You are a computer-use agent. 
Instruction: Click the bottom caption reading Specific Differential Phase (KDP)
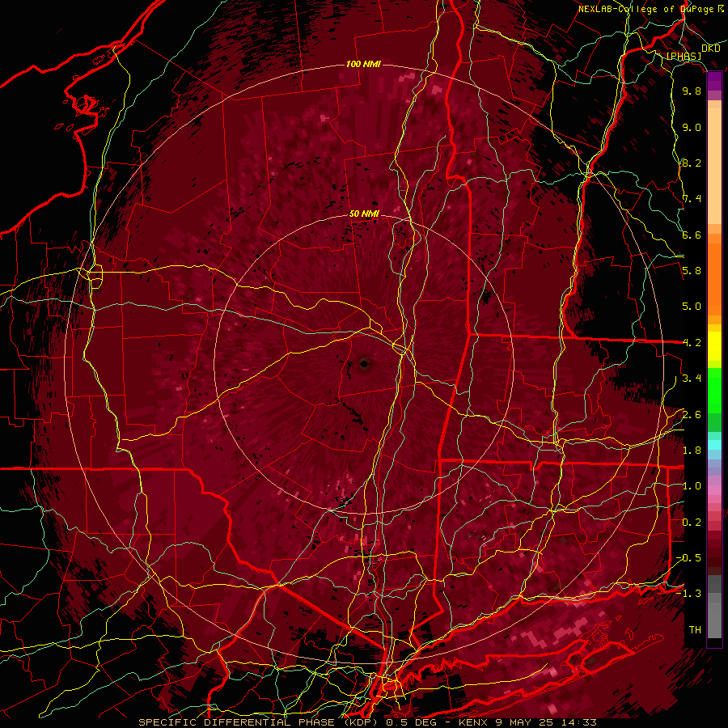(258, 722)
